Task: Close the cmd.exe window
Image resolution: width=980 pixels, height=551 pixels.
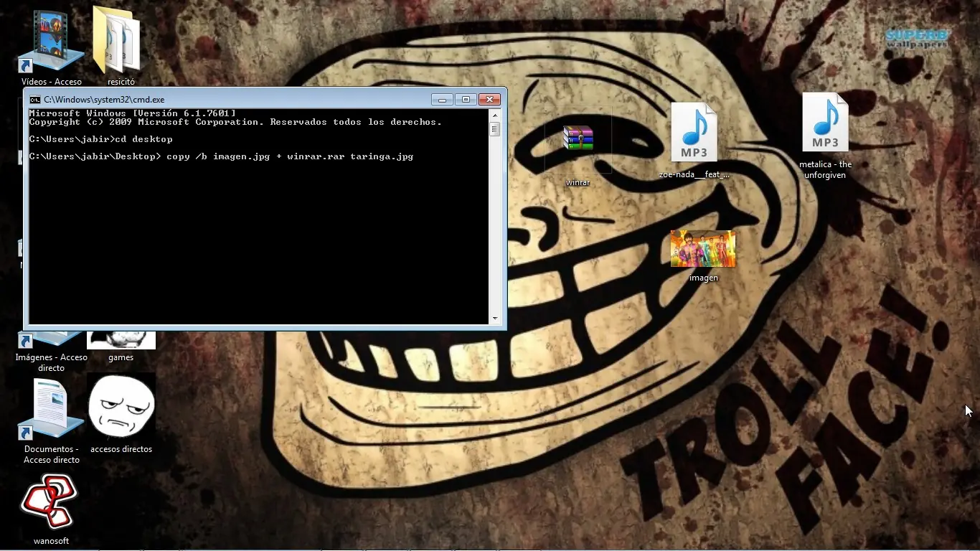Action: (x=489, y=100)
